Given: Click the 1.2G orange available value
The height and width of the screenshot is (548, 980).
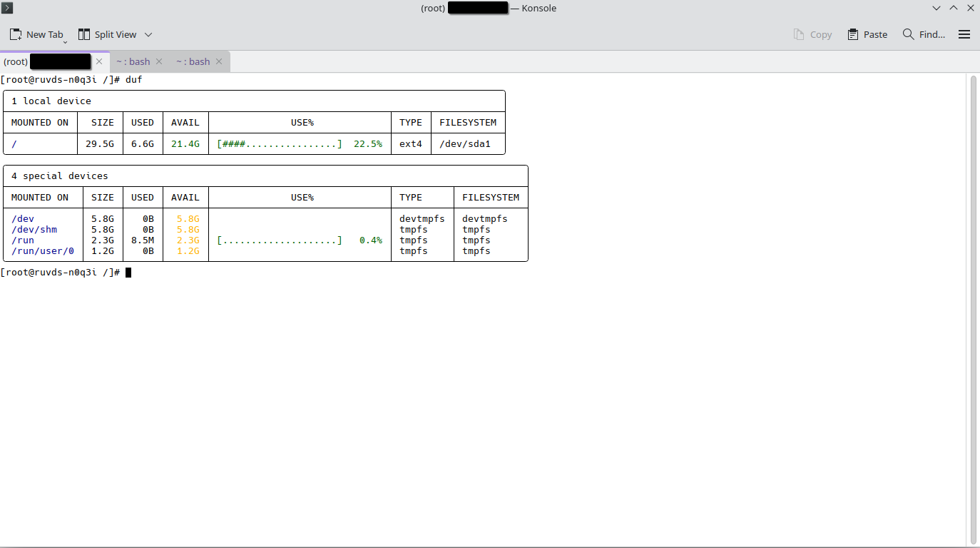Looking at the screenshot, I should tap(188, 251).
